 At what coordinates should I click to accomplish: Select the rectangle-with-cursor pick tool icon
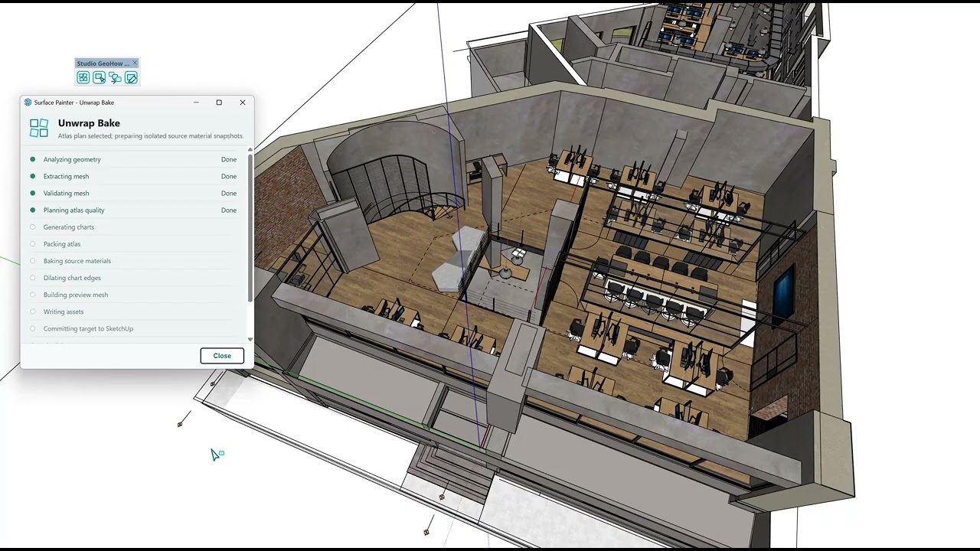click(99, 77)
